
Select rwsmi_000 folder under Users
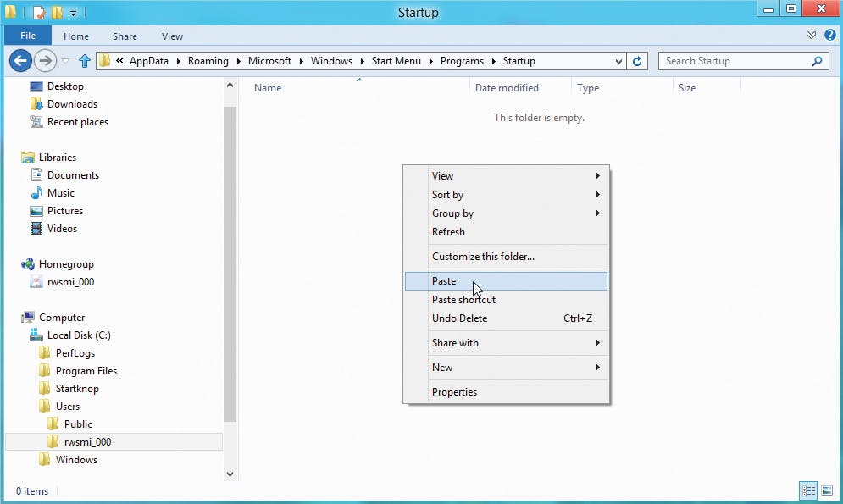87,441
